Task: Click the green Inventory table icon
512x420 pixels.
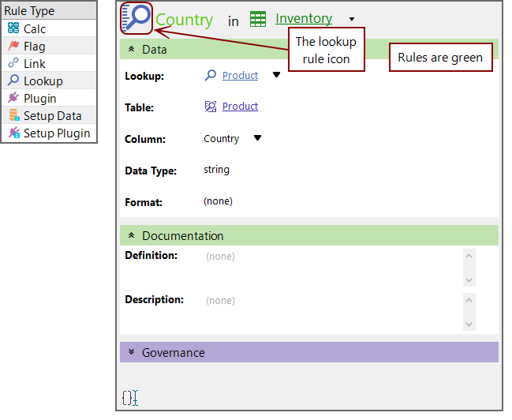Action: (258, 19)
